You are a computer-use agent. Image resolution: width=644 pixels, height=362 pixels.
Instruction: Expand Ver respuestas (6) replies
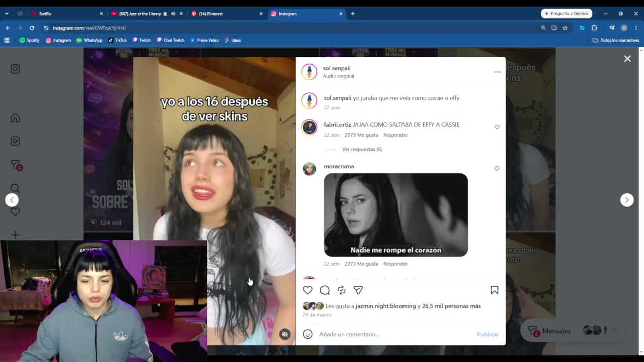click(x=362, y=149)
